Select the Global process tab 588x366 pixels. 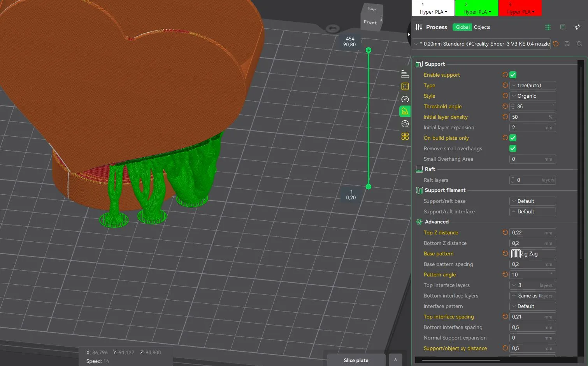pos(462,27)
